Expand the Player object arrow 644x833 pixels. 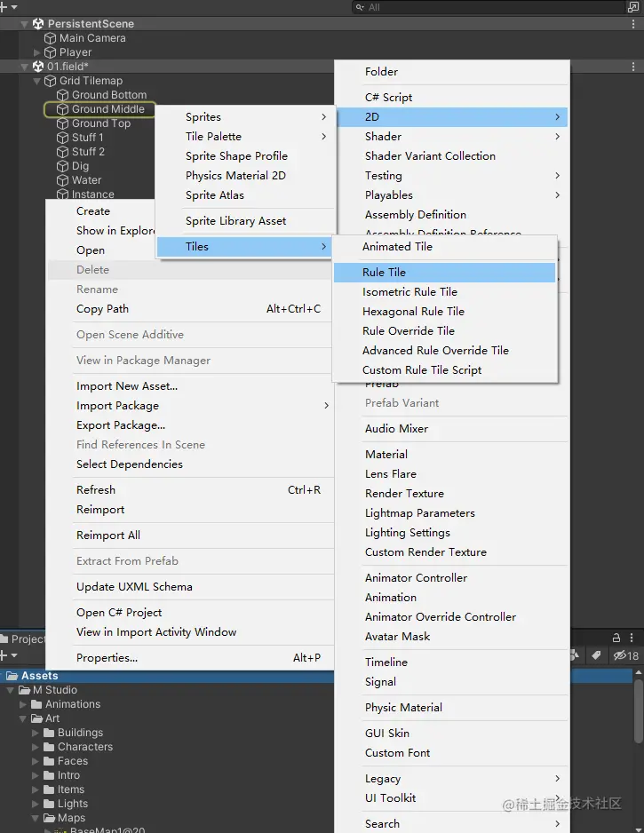[36, 52]
